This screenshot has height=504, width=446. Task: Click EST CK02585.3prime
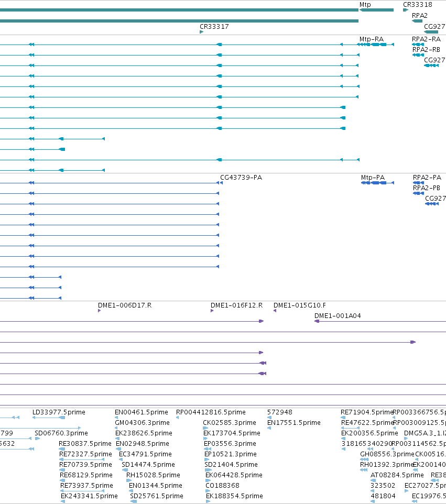[x=230, y=422]
